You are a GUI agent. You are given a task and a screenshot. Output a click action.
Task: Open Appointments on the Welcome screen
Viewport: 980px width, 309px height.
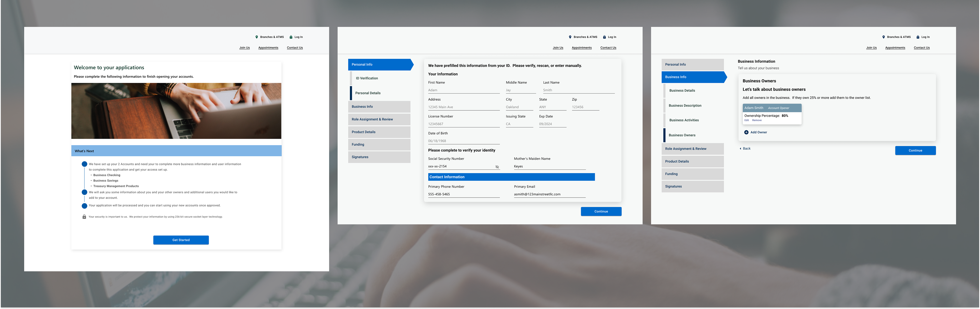[268, 47]
